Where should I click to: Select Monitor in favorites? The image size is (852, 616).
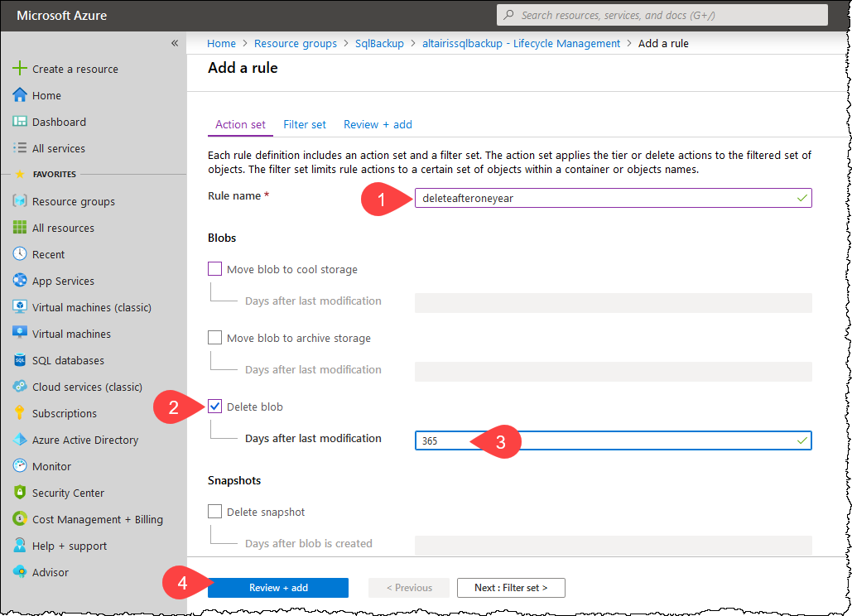pos(51,466)
